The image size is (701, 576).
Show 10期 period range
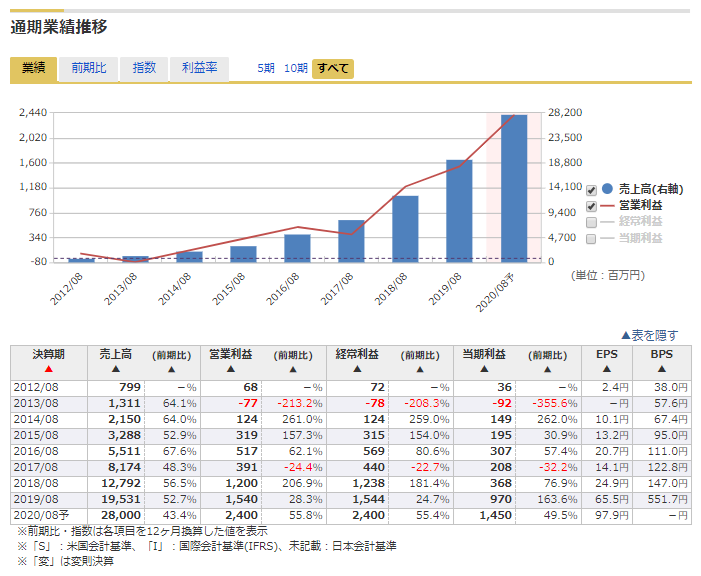[x=295, y=68]
